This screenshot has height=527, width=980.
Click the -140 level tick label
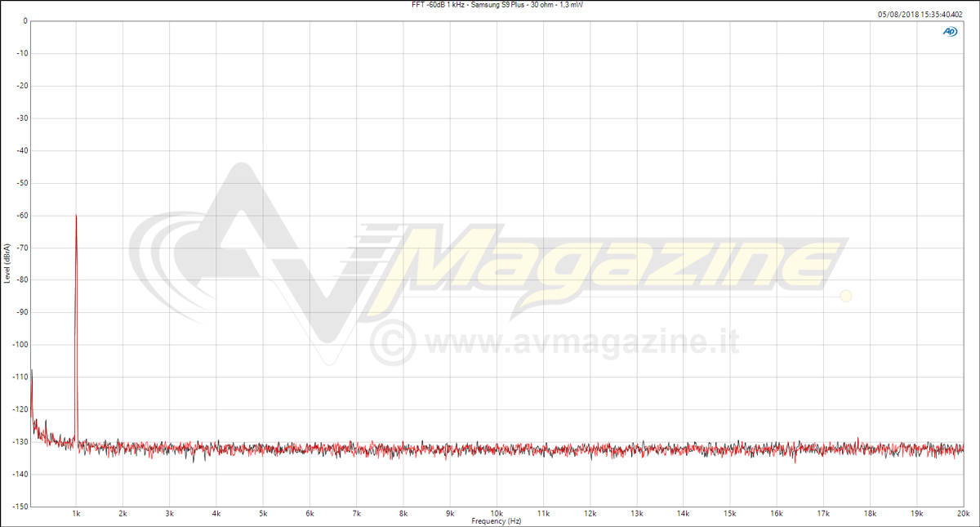pos(21,473)
